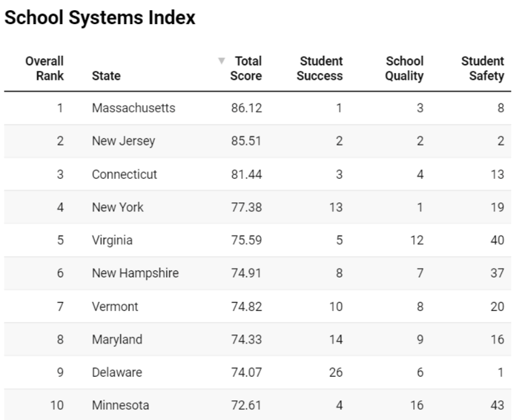Image resolution: width=528 pixels, height=420 pixels.
Task: Sort by Student Safety column
Action: coord(482,69)
